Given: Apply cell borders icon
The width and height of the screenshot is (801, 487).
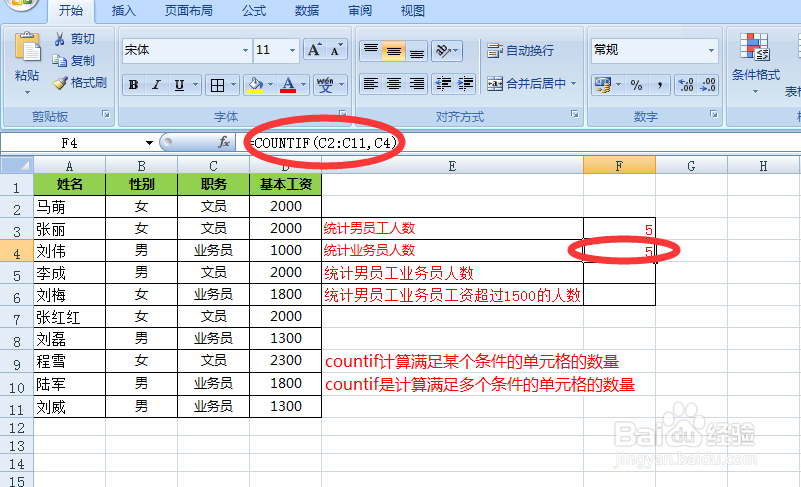Looking at the screenshot, I should click(218, 85).
